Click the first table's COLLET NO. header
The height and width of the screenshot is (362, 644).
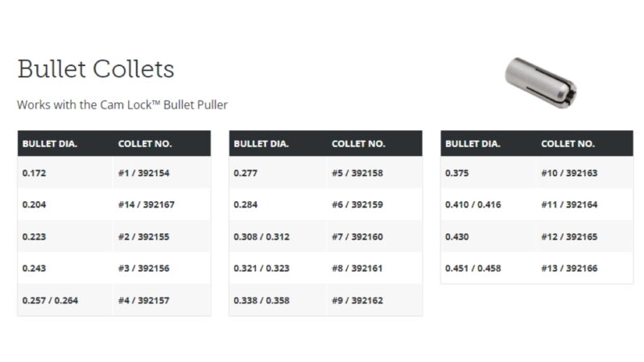click(145, 144)
